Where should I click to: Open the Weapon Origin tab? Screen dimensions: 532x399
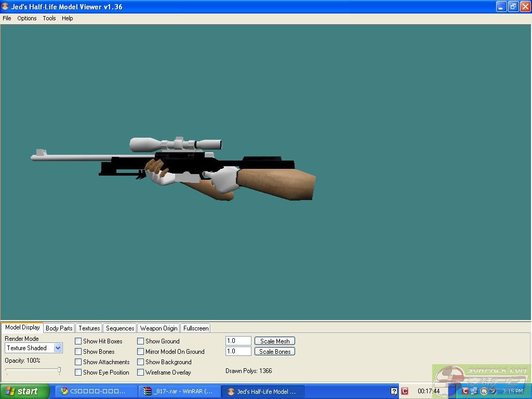click(x=158, y=328)
